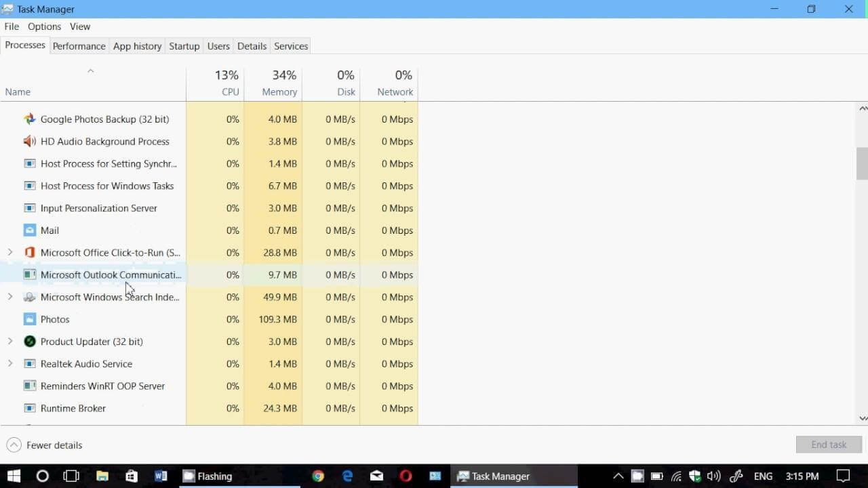Click the Google Photos Backup process icon
This screenshot has height=488, width=868.
(30, 119)
